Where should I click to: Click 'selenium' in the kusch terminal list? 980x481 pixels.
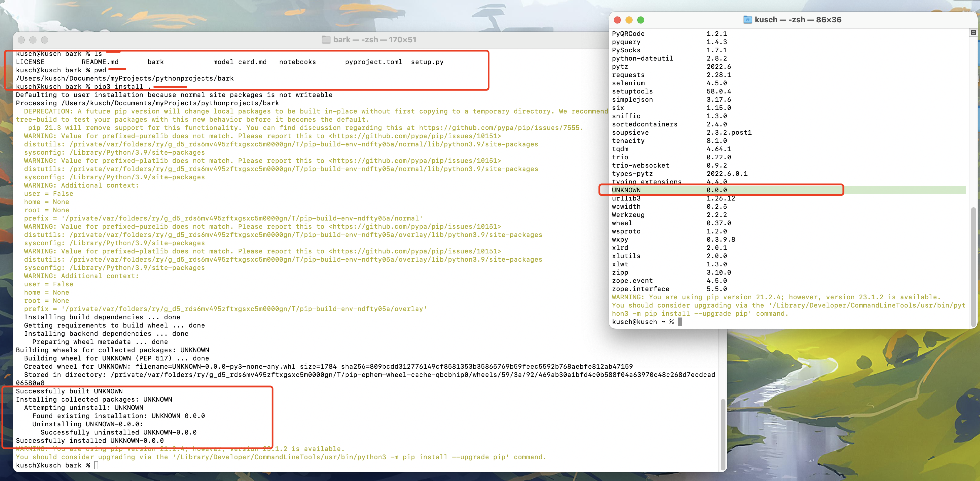coord(628,83)
